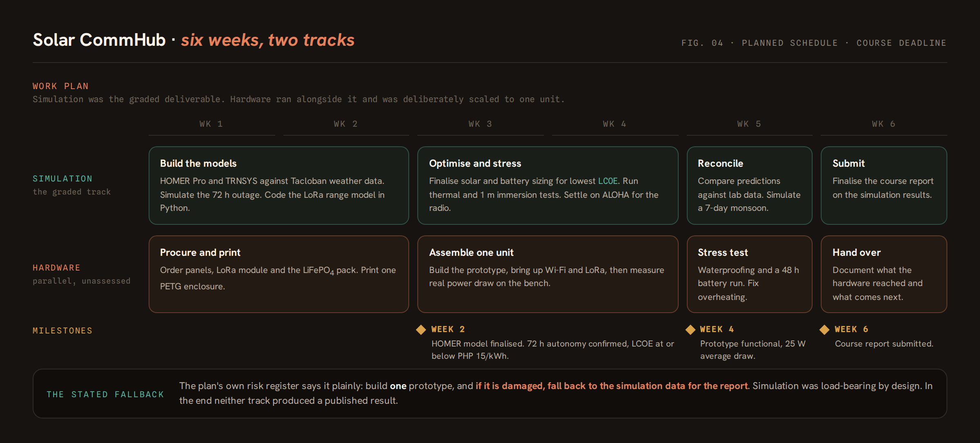
Task: Open the 'Submit' simulation card
Action: coord(884,186)
